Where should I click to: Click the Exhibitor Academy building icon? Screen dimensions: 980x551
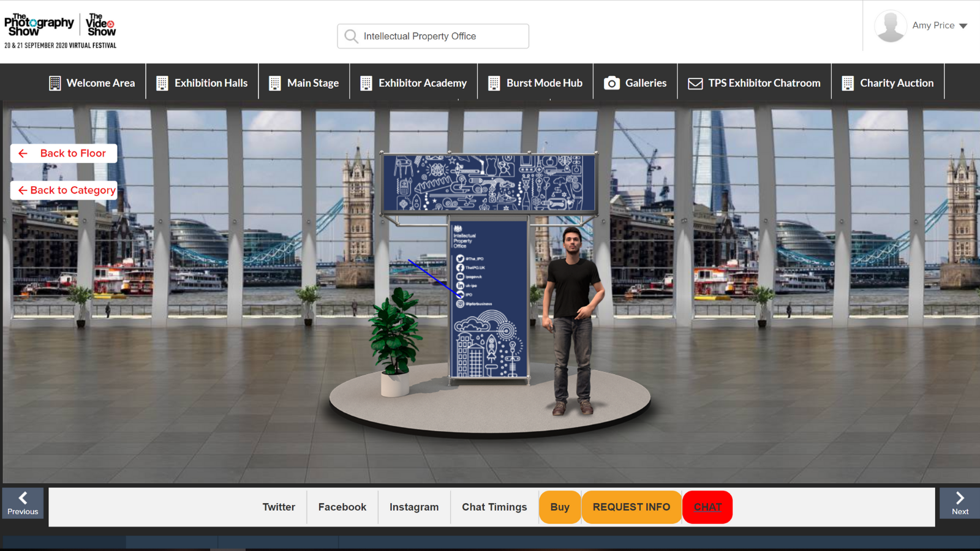(x=366, y=83)
